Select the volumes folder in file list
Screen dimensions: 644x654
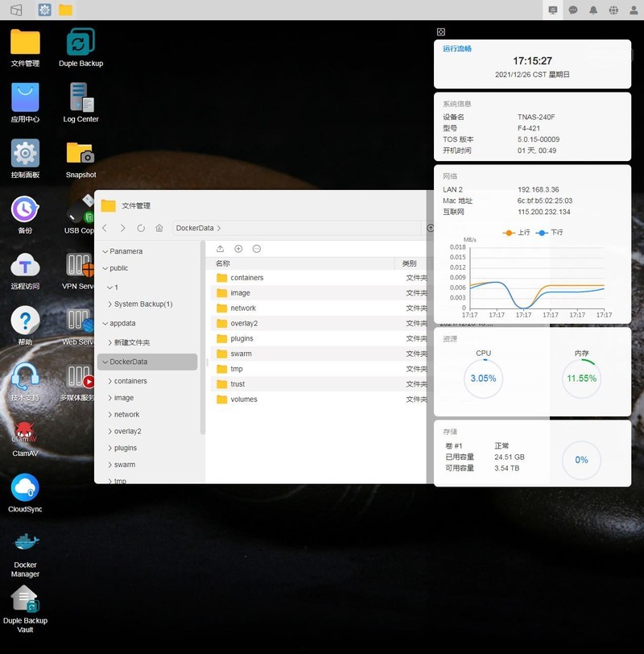(243, 399)
